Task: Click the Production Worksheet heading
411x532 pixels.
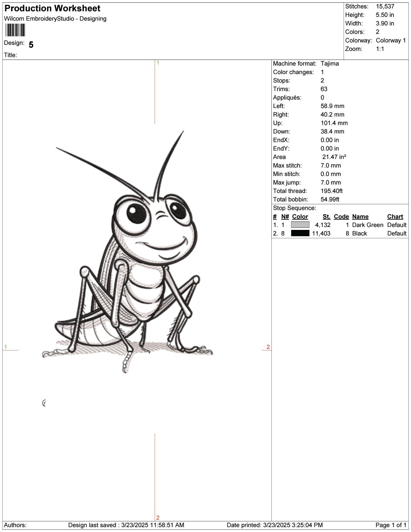Action: 52,8
